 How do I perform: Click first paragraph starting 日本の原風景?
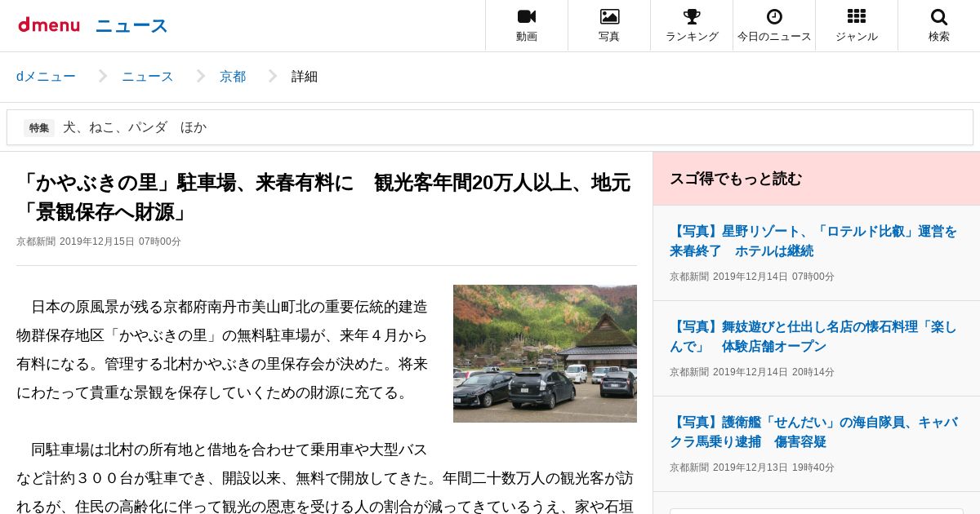point(222,350)
